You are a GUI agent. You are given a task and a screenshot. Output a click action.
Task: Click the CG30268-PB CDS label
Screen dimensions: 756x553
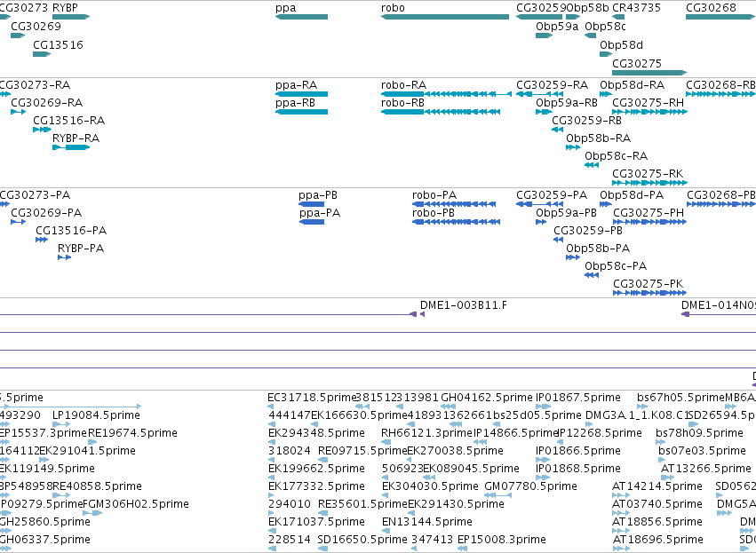coord(721,195)
